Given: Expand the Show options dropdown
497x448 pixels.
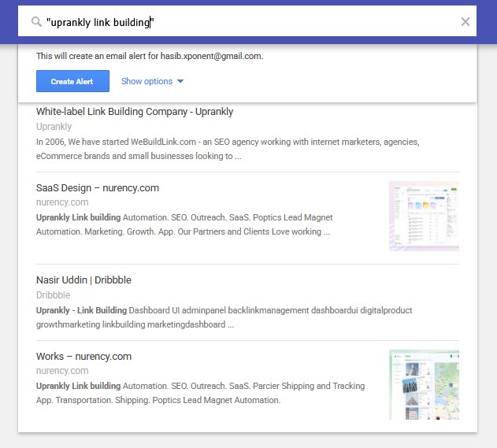Looking at the screenshot, I should [x=152, y=81].
